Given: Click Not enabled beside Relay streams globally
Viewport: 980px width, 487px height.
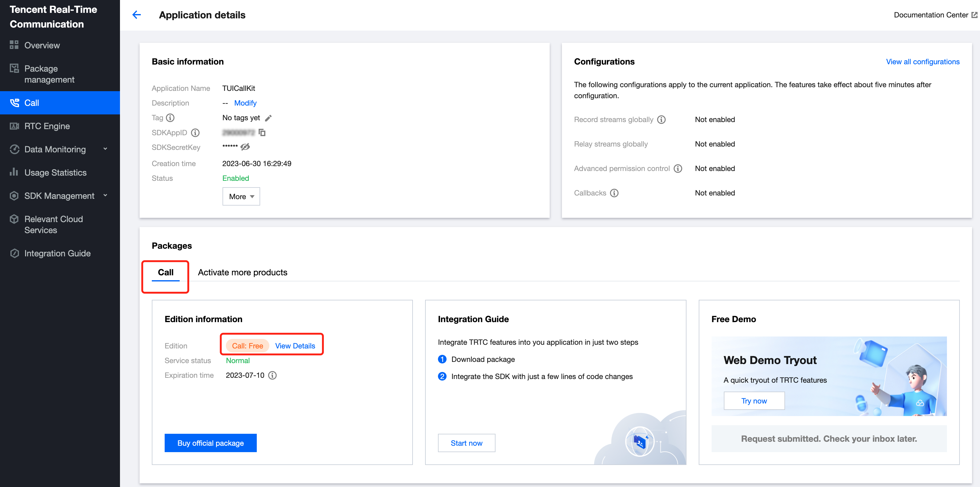Looking at the screenshot, I should point(715,144).
